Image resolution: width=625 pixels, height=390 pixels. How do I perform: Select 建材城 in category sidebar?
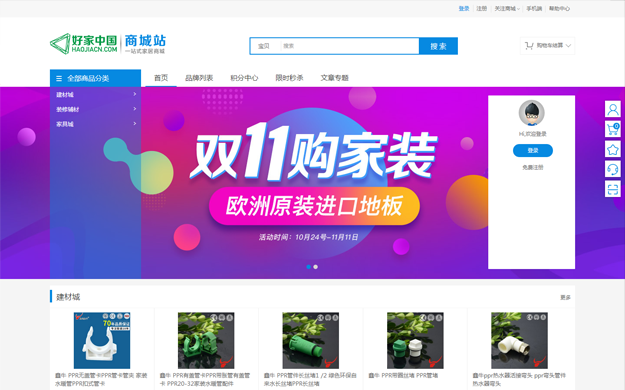(65, 95)
